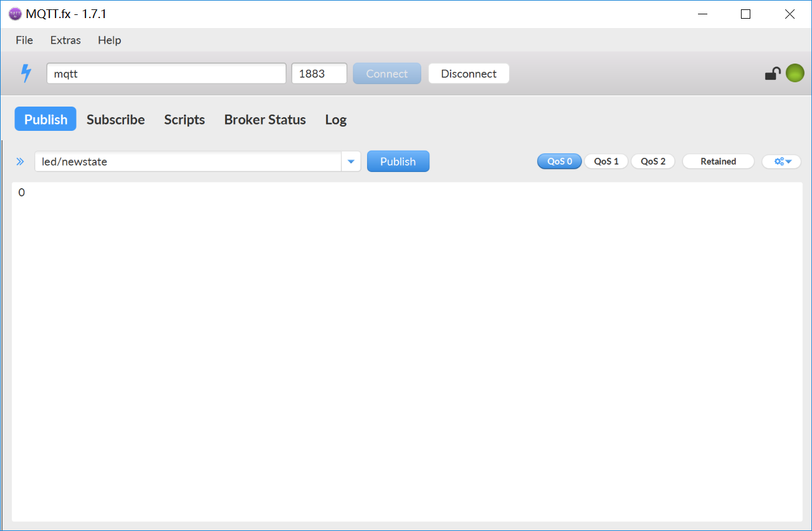This screenshot has width=812, height=531.
Task: Click the blue Publish button
Action: tap(398, 161)
